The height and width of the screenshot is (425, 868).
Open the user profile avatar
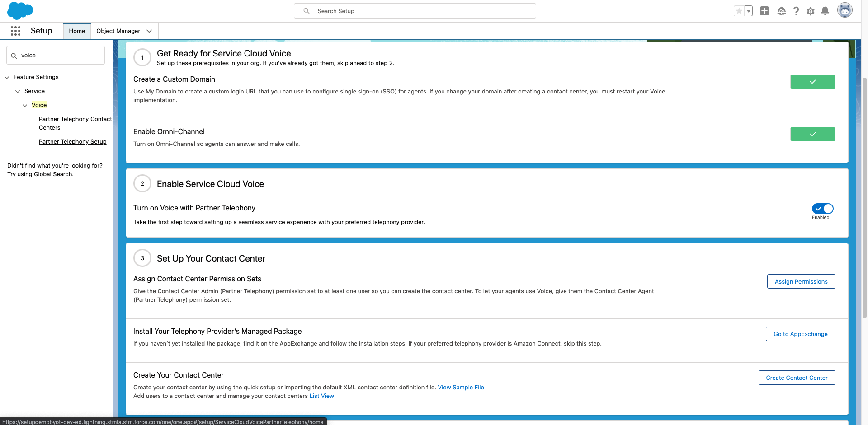[844, 10]
